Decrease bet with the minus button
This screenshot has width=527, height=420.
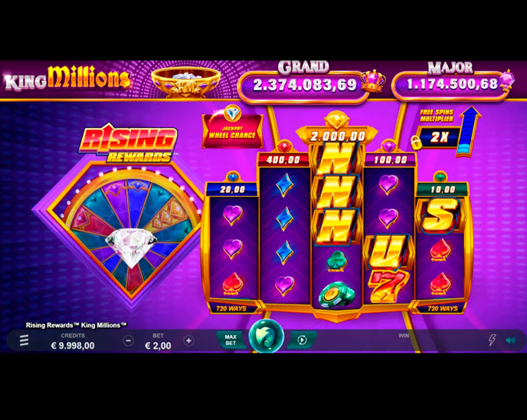[x=128, y=340]
